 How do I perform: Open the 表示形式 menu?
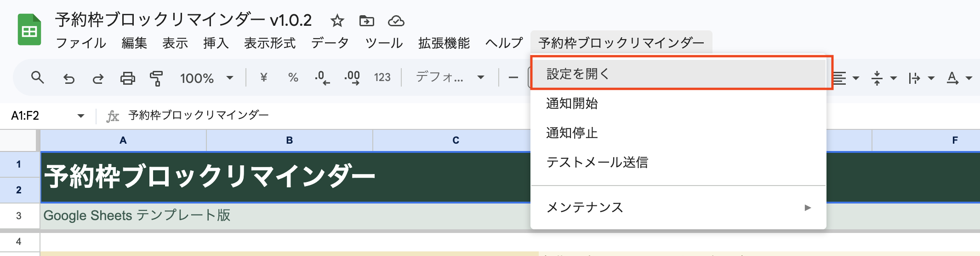270,43
